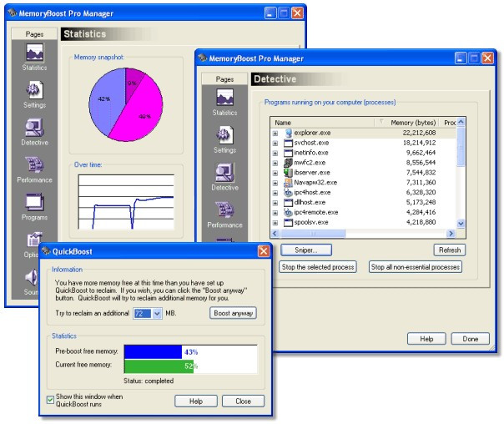This screenshot has width=504, height=424.
Task: Click spoolsv.exe process icon
Action: click(289, 223)
